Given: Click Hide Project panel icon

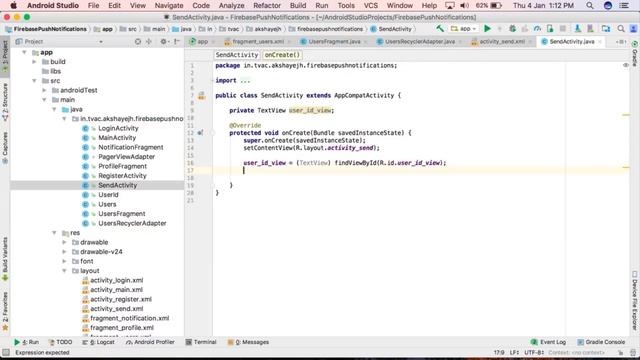Looking at the screenshot, I should [177, 42].
